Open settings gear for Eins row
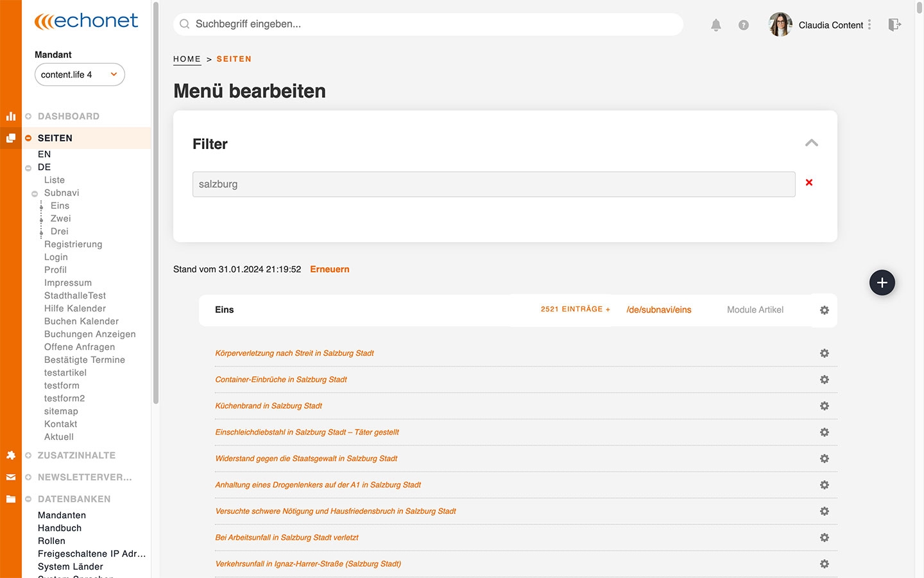This screenshot has height=578, width=924. [824, 310]
